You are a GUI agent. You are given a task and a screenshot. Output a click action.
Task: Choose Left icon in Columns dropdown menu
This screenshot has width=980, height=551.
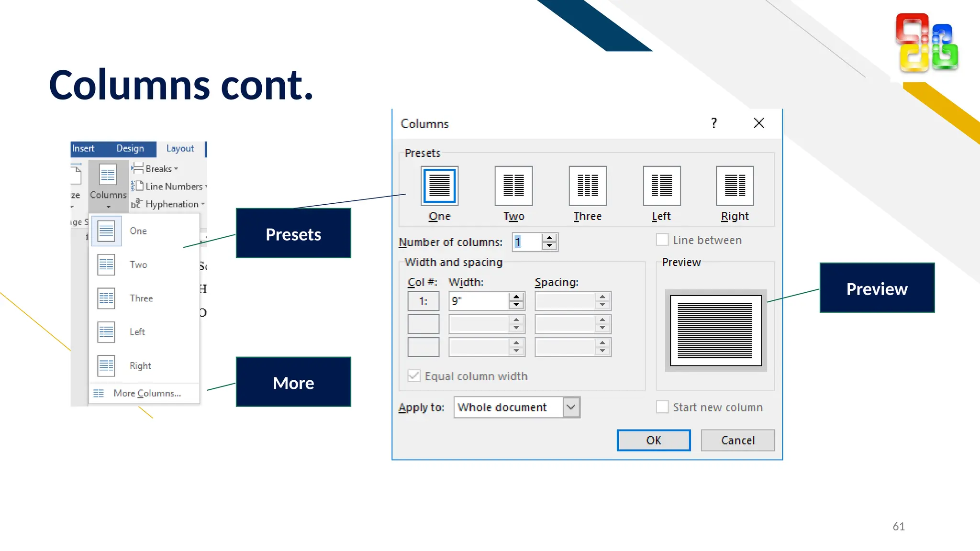click(106, 332)
